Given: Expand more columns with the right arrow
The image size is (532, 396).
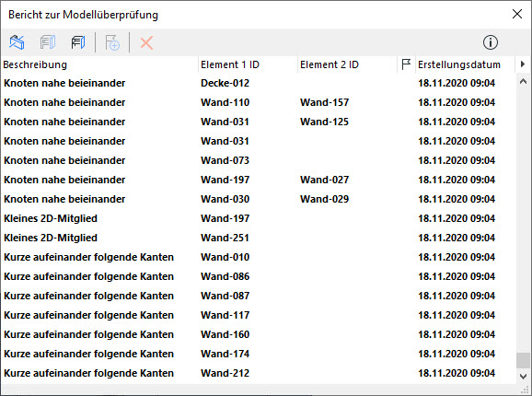Looking at the screenshot, I should coord(523,64).
